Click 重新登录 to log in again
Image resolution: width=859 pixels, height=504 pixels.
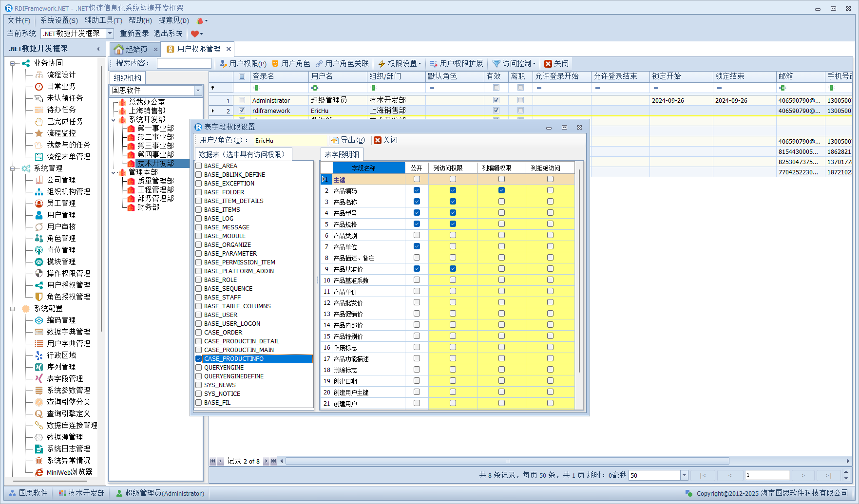click(134, 34)
